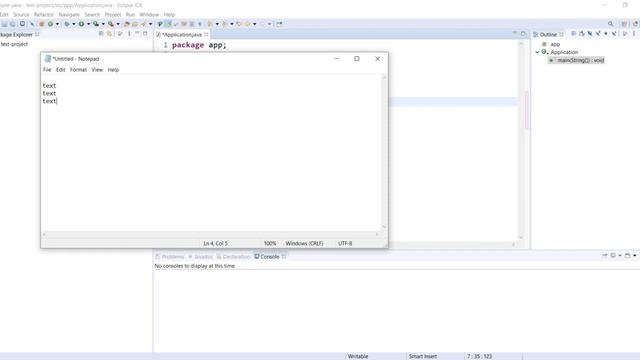Click the Open Perspective icon
Viewport: 640px width, 360px height.
624,24
